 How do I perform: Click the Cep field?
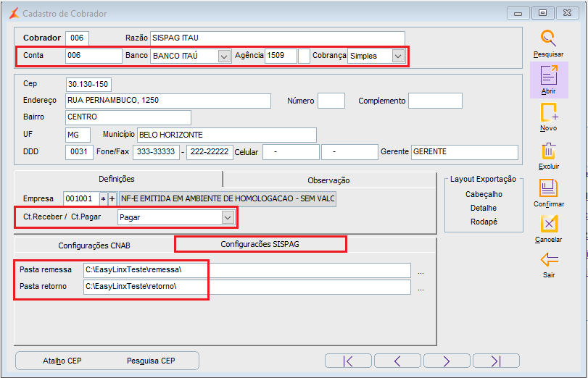coord(88,84)
